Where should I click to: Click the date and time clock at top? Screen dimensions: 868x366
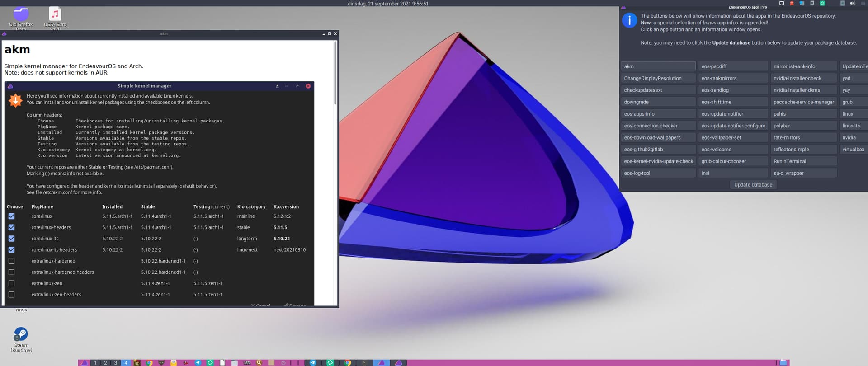click(x=388, y=4)
